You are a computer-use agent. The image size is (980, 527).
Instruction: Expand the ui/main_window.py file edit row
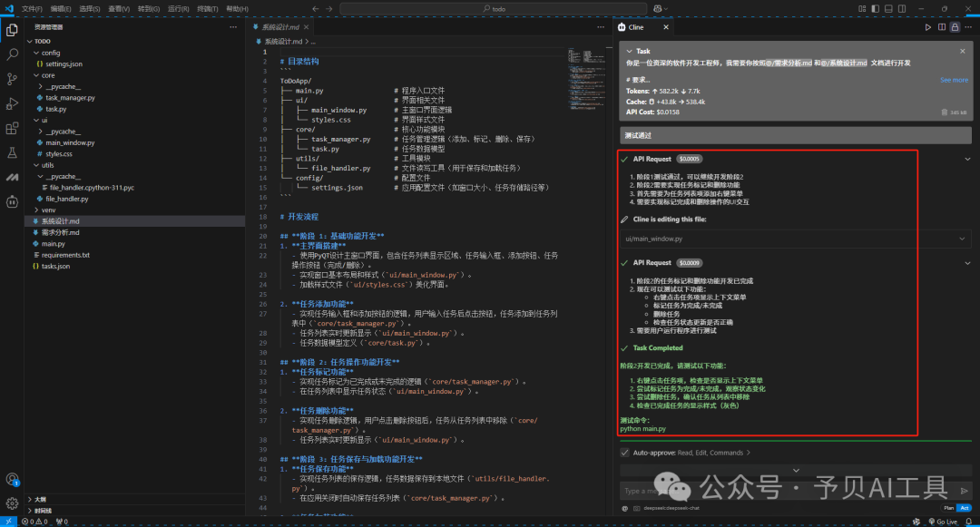coord(796,239)
